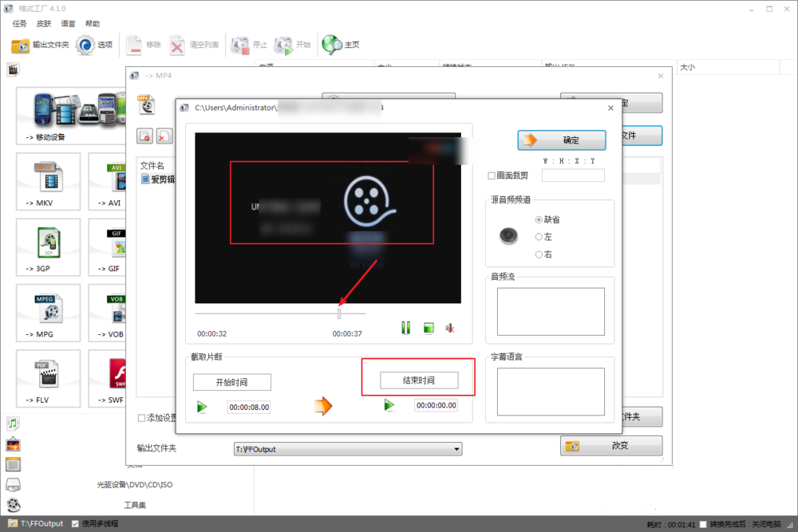The image size is (798, 532).
Task: Pause the video preview playback
Action: coord(405,328)
